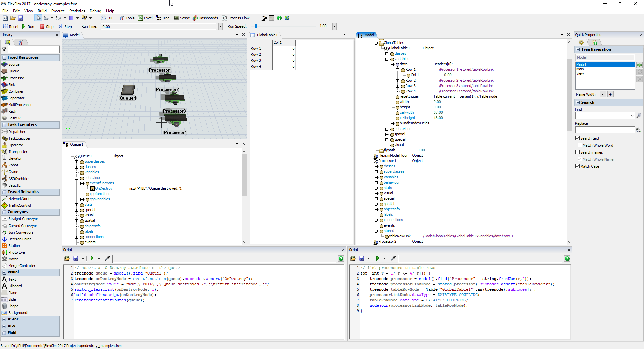The image size is (644, 349).
Task: Toggle the Search text checkbox
Action: 578,138
